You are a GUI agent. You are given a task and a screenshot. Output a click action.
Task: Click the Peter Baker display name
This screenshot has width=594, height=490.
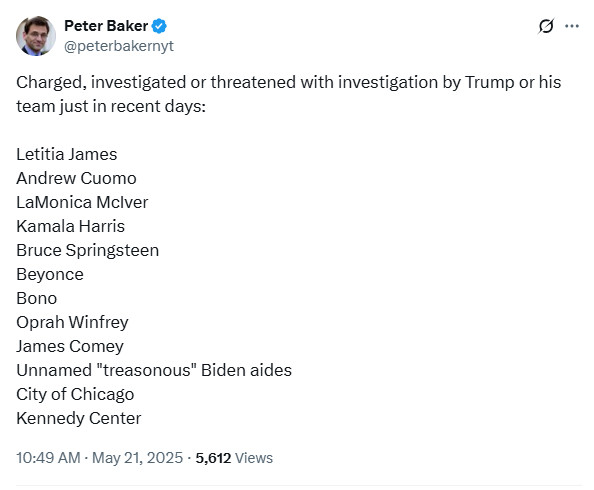(106, 26)
